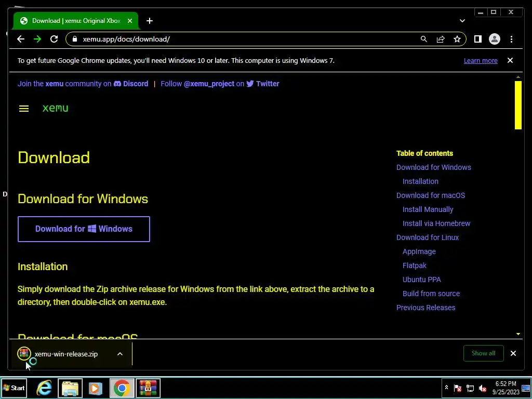This screenshot has width=532, height=399.
Task: Close the xemu download tab
Action: tap(129, 21)
